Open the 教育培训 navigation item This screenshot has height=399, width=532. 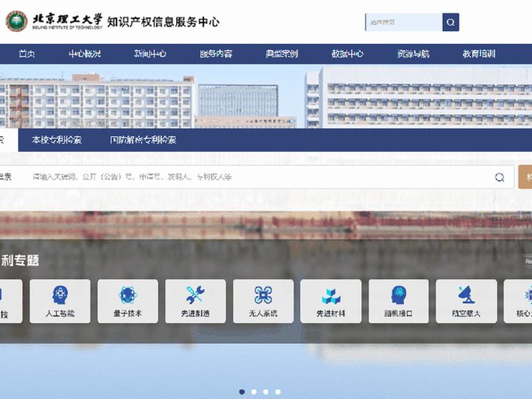click(x=479, y=54)
